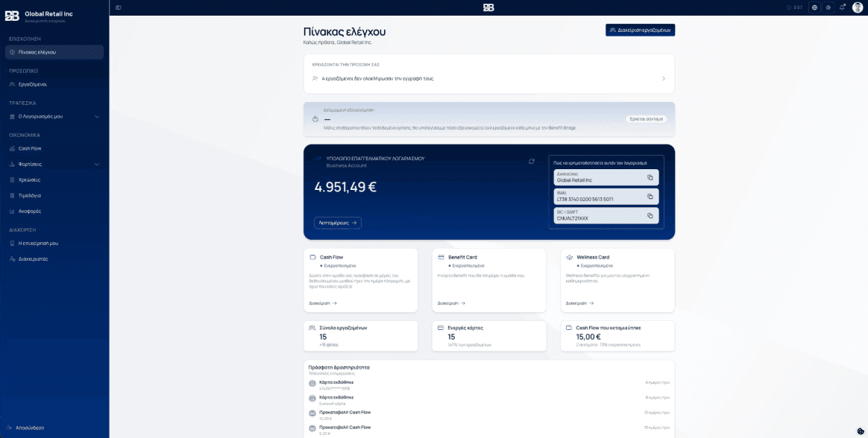Screen dimensions: 868x438
Task: Click Ενεργές κάρτες stat card
Action: point(488,336)
